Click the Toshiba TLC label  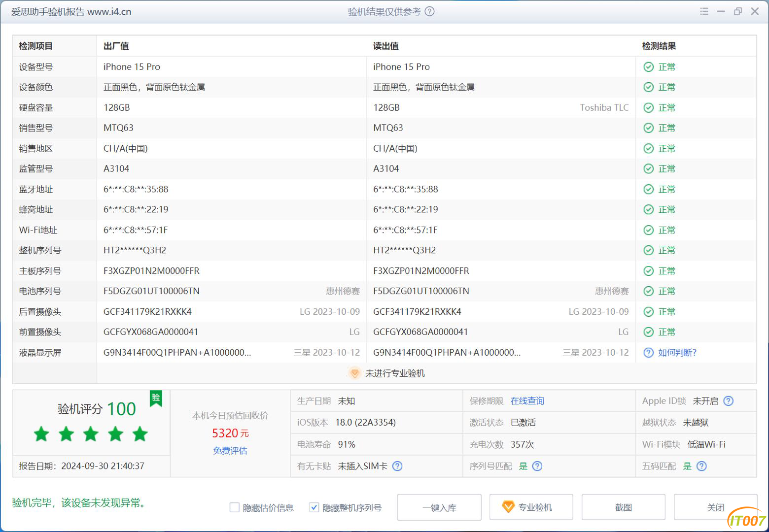click(604, 108)
